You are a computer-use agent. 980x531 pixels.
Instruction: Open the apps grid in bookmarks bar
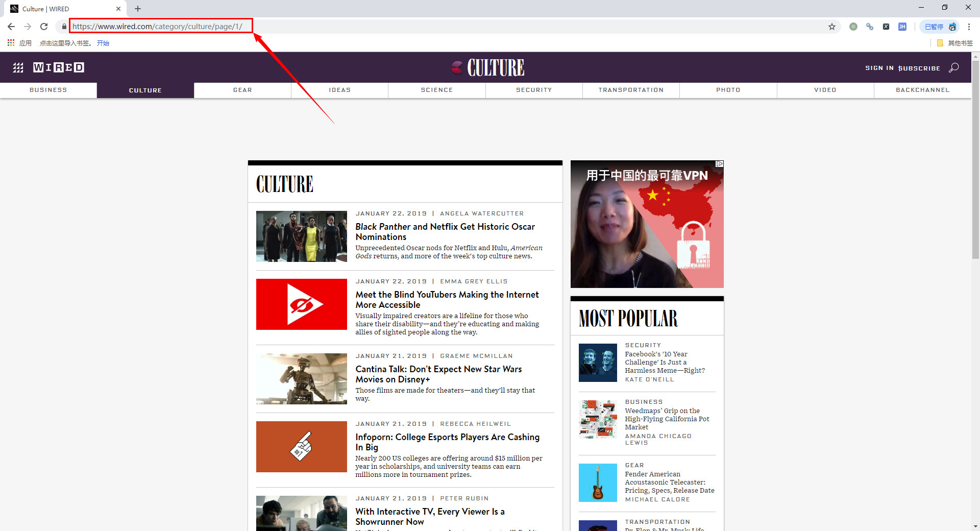pos(11,43)
